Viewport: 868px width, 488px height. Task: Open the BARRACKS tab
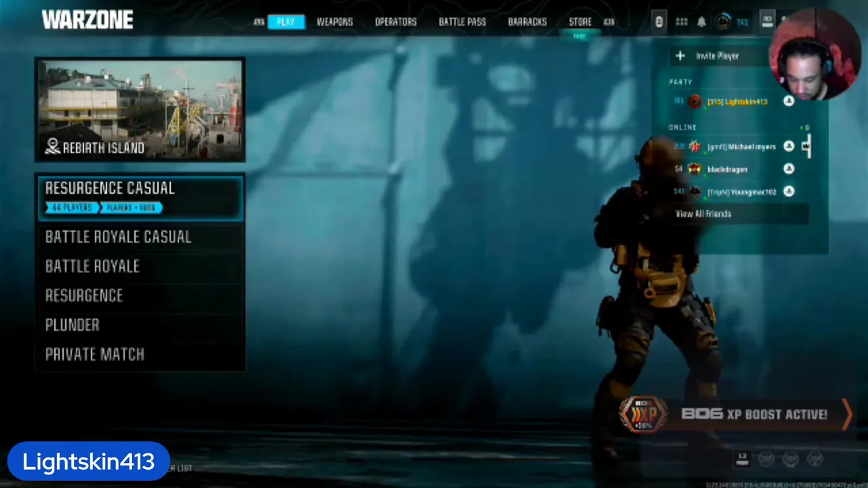pos(528,22)
